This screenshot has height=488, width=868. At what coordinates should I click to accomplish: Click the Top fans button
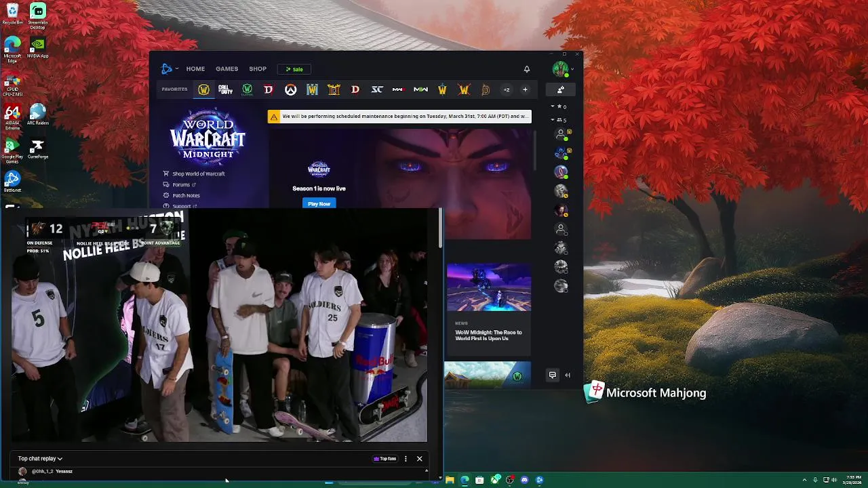385,459
